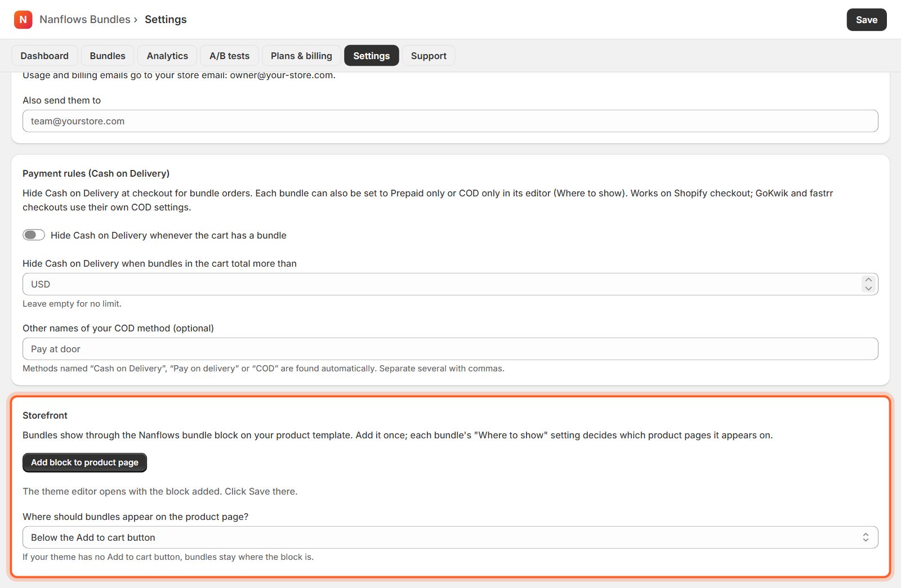Screen dimensions: 901x588
Task: Decrease the USD limit with the down stepper arrow
Action: click(868, 289)
